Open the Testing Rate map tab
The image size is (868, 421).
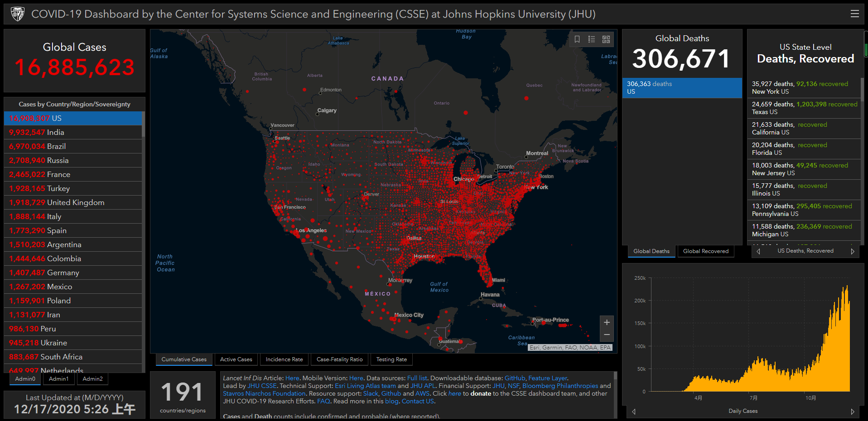tap(391, 359)
